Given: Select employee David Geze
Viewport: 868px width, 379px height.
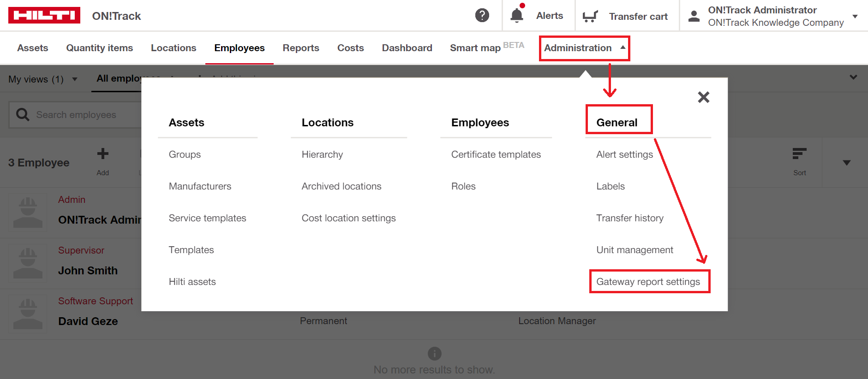Looking at the screenshot, I should click(x=88, y=321).
